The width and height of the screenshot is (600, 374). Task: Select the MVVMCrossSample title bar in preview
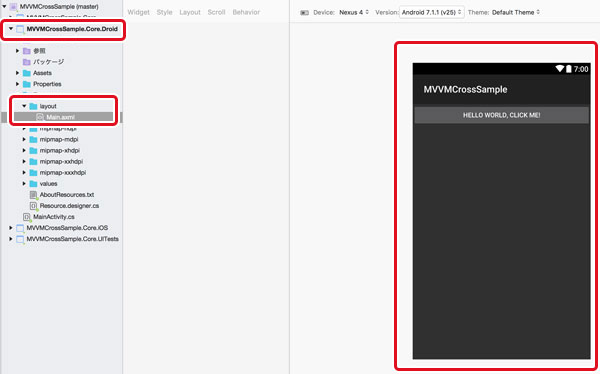501,90
